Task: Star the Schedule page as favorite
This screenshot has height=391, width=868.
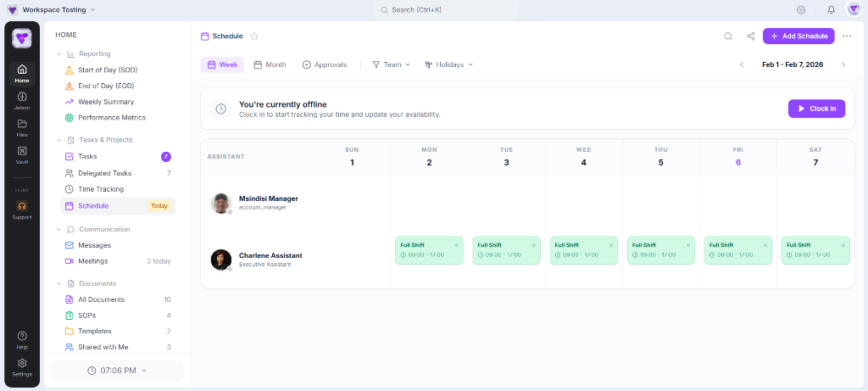Action: coord(254,36)
